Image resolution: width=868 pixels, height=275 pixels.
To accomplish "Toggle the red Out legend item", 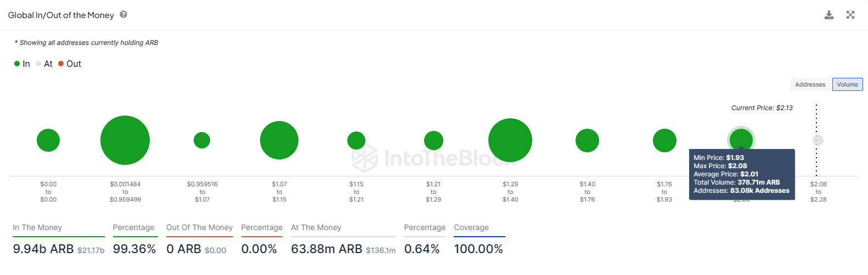I will [70, 64].
